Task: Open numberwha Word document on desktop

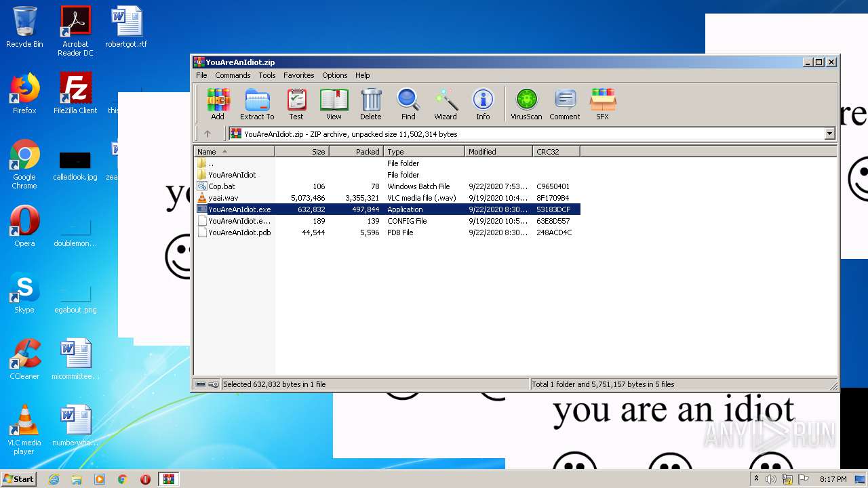Action: coord(75,426)
